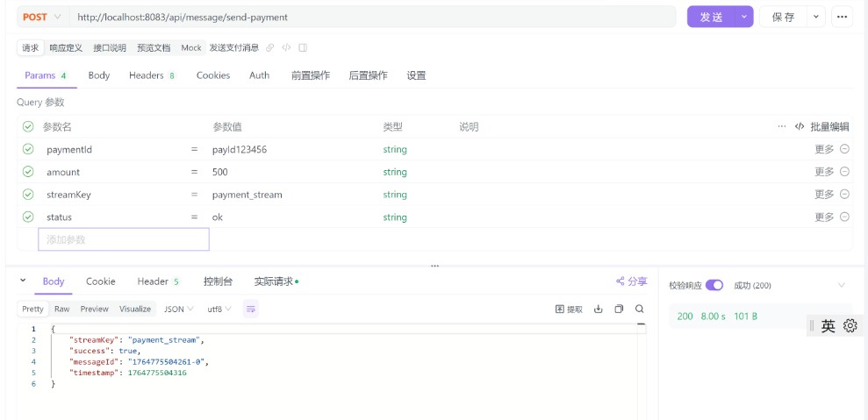The image size is (868, 420).
Task: Remove the paymentId parameter row
Action: click(845, 149)
